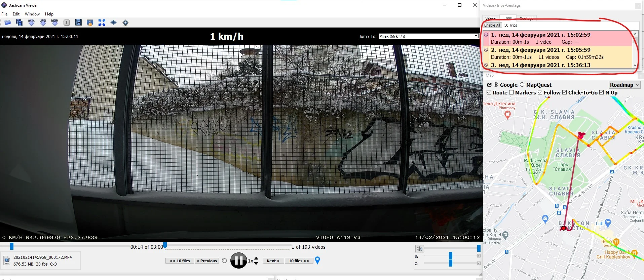Viewport: 644px width, 280px height.
Task: Click the padlock screen toolbar icon
Action: click(90, 23)
